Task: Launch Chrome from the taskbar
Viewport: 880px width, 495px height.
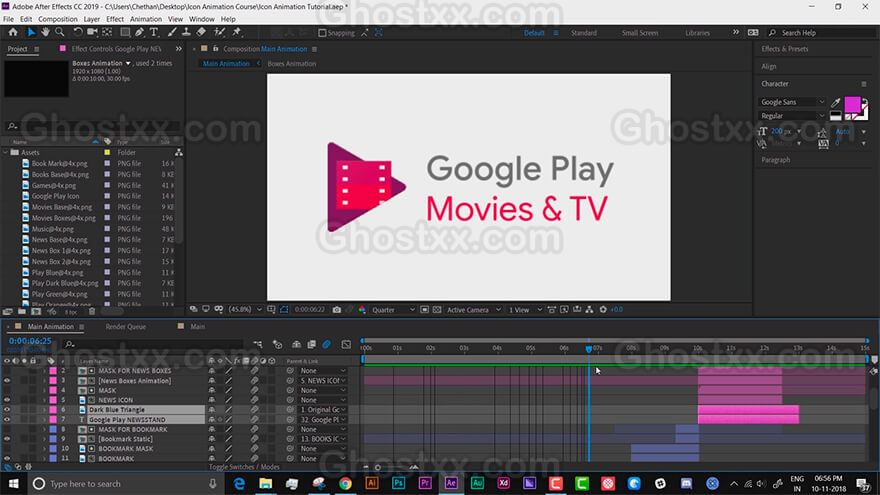Action: coord(345,483)
